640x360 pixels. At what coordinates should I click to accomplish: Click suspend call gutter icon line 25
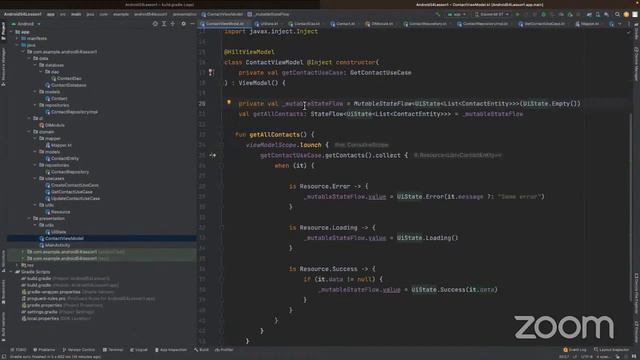coord(213,155)
